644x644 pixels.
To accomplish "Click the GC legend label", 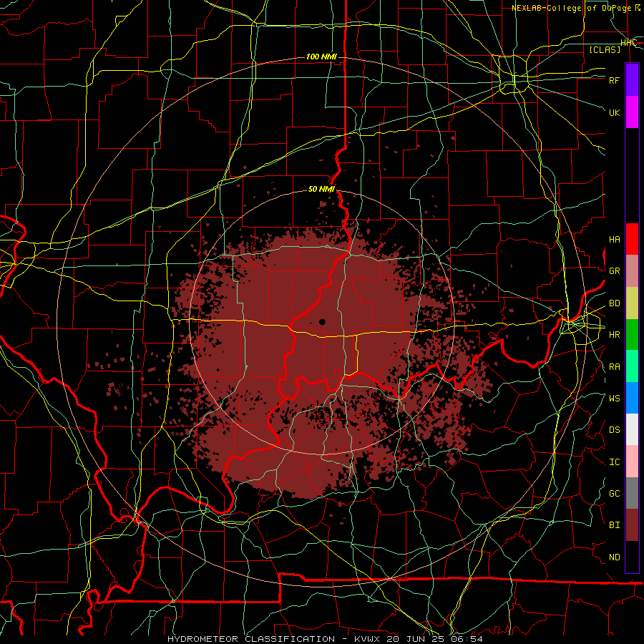I will pos(614,493).
